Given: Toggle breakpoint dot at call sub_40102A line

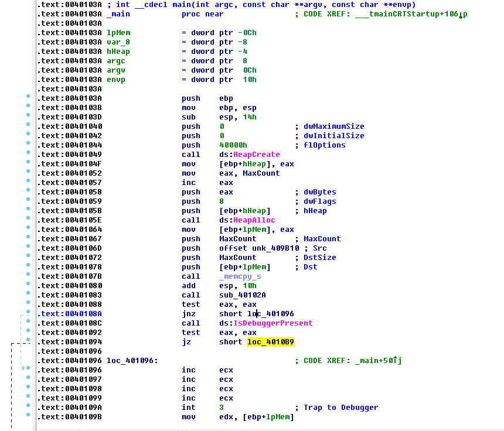Looking at the screenshot, I should [28, 293].
